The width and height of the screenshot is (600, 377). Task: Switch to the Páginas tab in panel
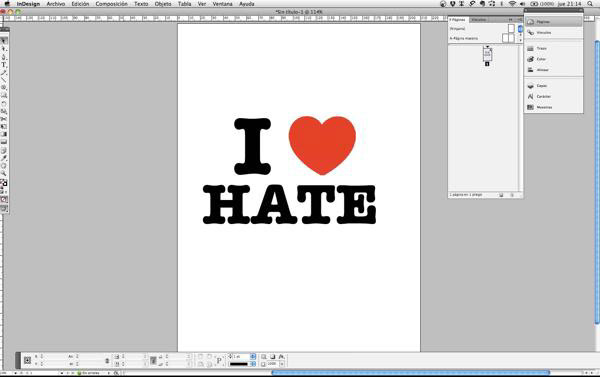[458, 20]
